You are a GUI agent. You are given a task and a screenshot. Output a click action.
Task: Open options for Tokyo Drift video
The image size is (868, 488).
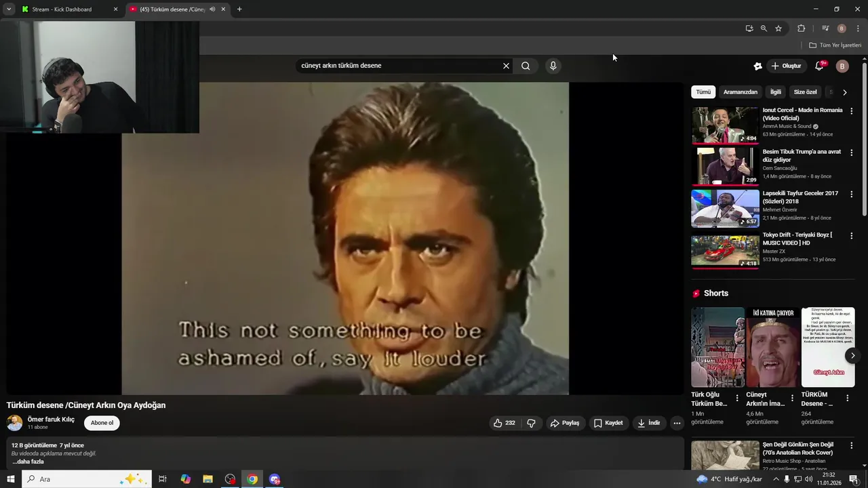852,236
